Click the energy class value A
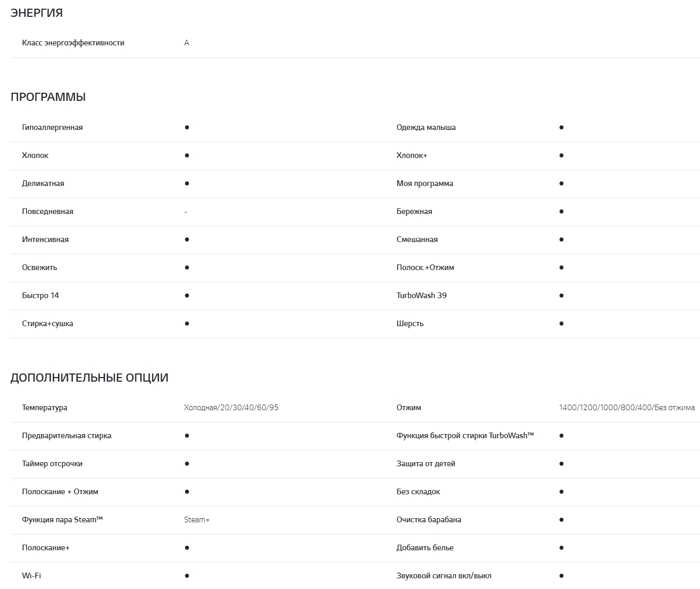This screenshot has width=700, height=589. point(186,43)
